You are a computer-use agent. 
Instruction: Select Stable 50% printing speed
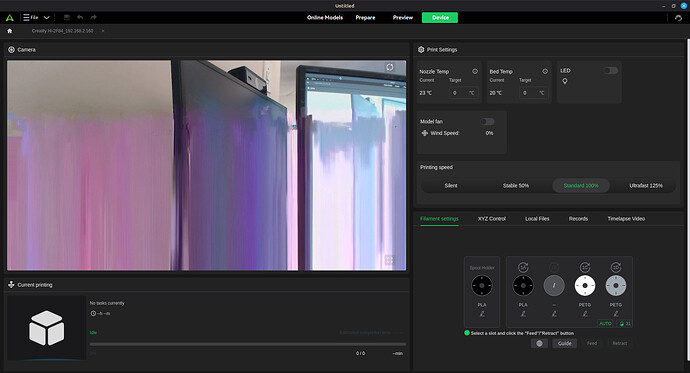[x=516, y=186]
